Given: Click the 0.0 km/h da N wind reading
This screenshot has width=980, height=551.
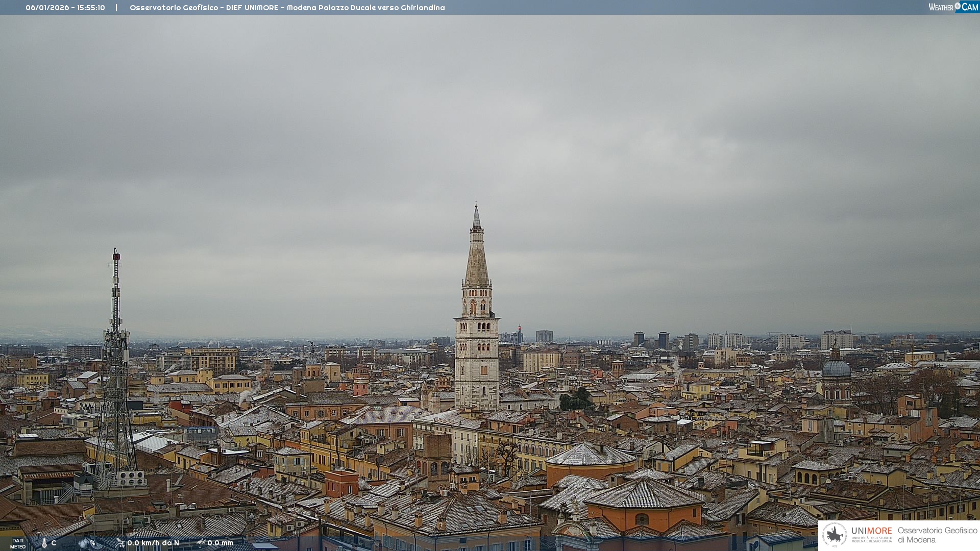Looking at the screenshot, I should tap(153, 543).
